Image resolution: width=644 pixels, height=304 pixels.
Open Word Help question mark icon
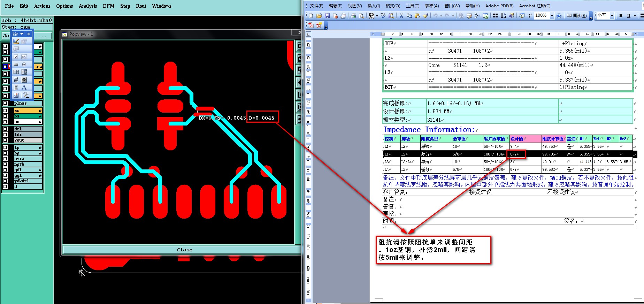(559, 16)
